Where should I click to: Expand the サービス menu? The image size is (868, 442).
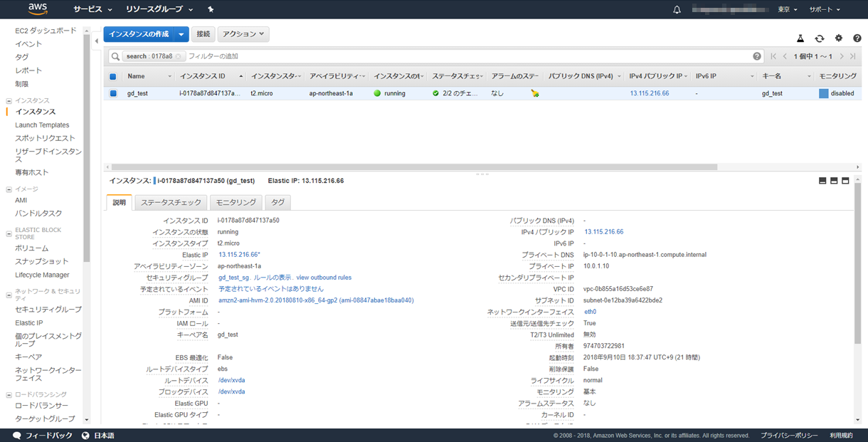92,10
